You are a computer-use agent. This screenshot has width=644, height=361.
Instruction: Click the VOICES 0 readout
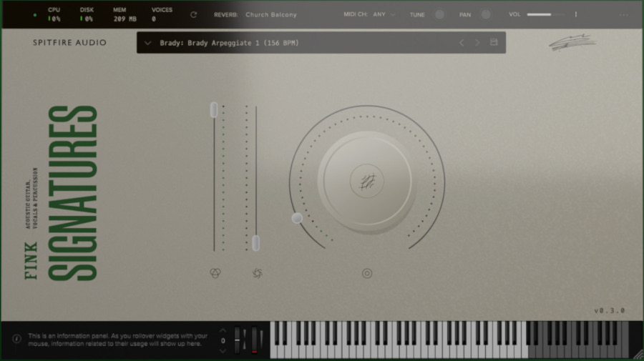click(162, 14)
